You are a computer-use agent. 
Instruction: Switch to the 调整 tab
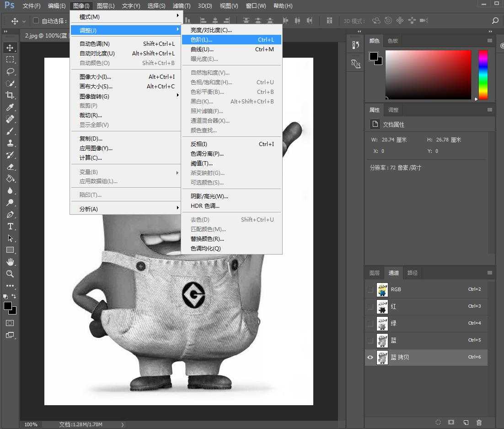click(x=393, y=110)
